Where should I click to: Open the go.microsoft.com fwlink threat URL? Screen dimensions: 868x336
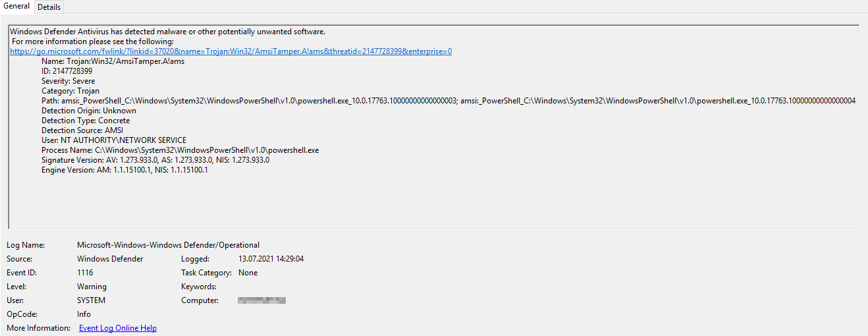pyautogui.click(x=231, y=51)
